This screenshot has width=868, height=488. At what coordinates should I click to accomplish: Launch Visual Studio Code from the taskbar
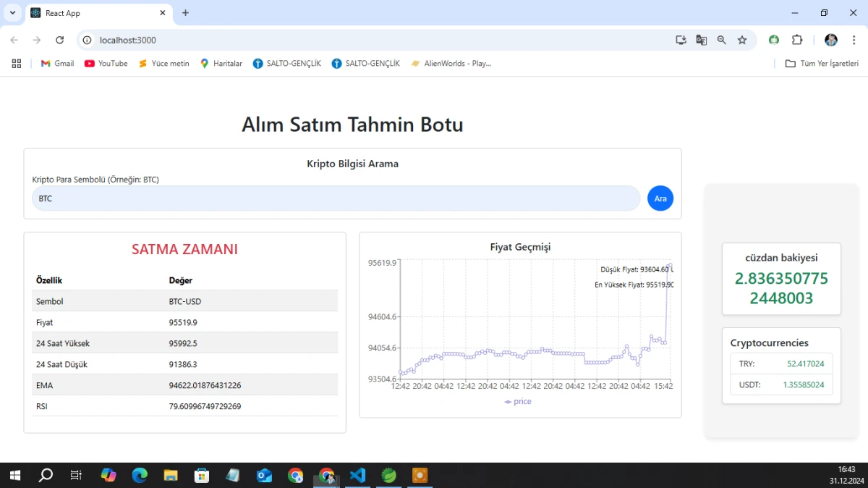pyautogui.click(x=357, y=475)
